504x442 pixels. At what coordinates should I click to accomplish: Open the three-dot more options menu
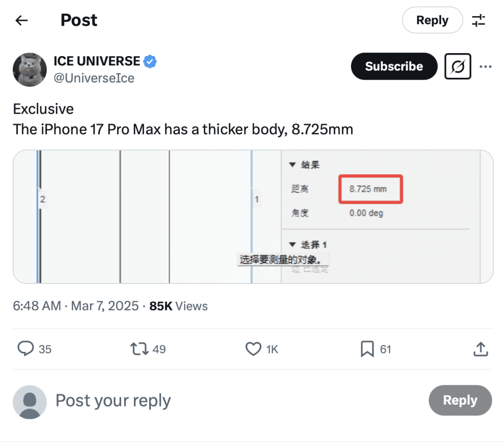click(485, 66)
